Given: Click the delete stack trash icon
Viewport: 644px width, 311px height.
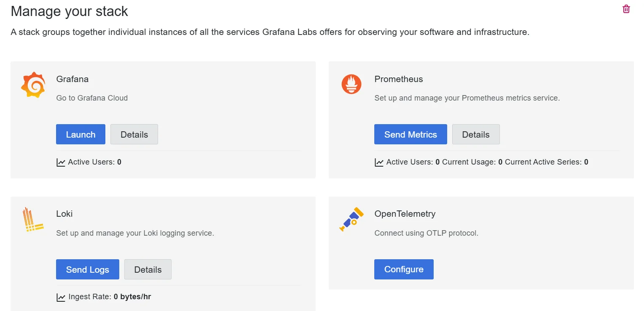Looking at the screenshot, I should pyautogui.click(x=626, y=9).
